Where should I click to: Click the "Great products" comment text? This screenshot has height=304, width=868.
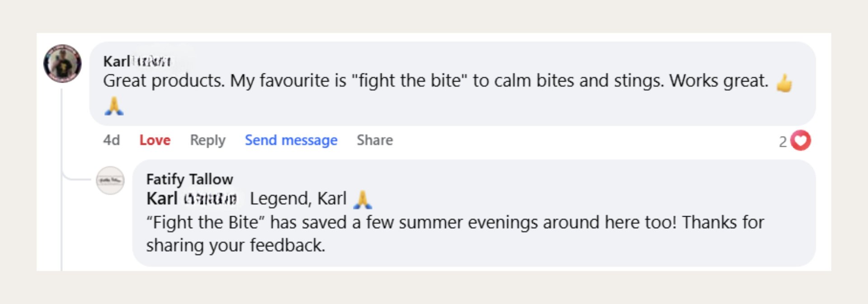point(164,81)
